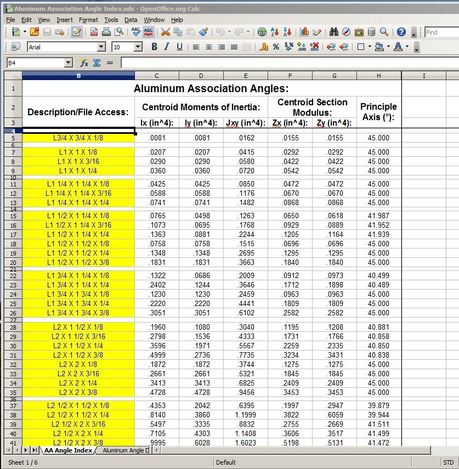Image resolution: width=459 pixels, height=469 pixels.
Task: Toggle Italic formatting
Action: pos(167,47)
